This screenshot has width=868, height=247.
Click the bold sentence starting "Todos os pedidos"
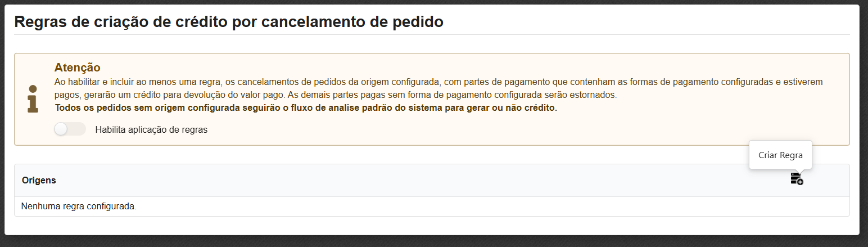305,108
